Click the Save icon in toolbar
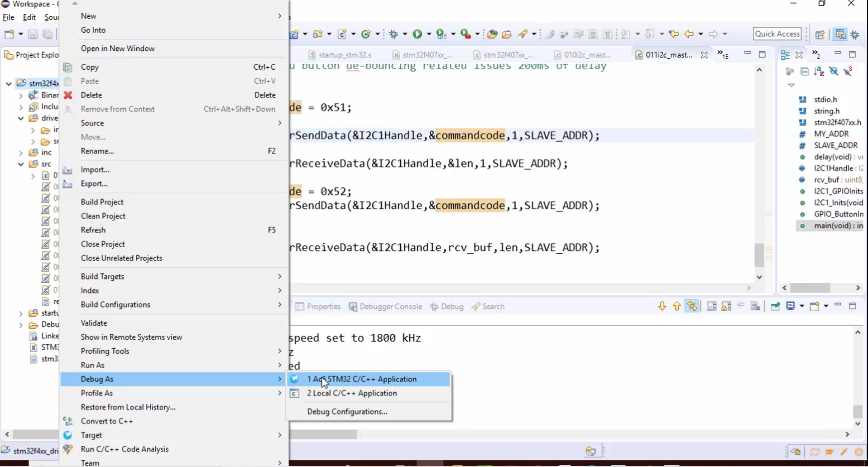Image resolution: width=868 pixels, height=467 pixels. tap(33, 34)
